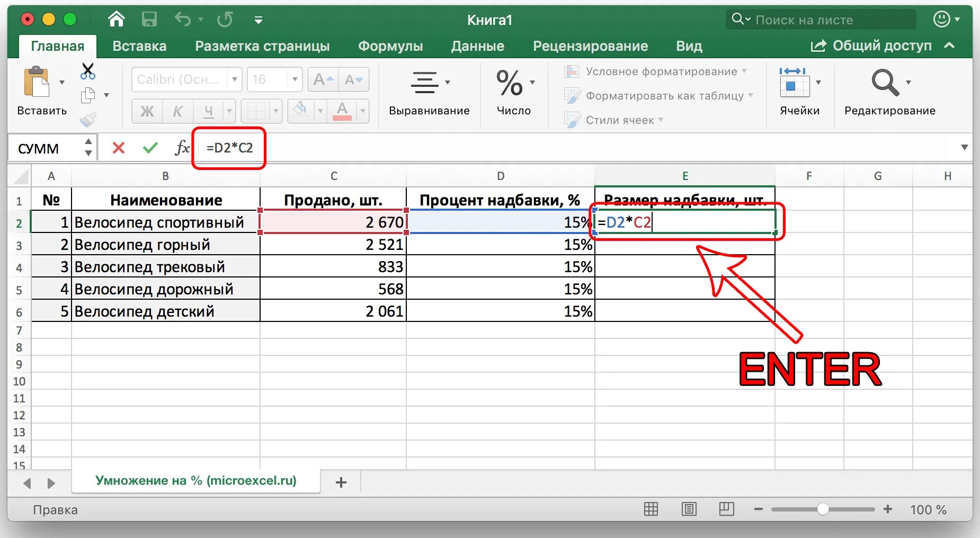Add a new sheet with plus button
Screen dimensions: 980x538
pyautogui.click(x=341, y=482)
